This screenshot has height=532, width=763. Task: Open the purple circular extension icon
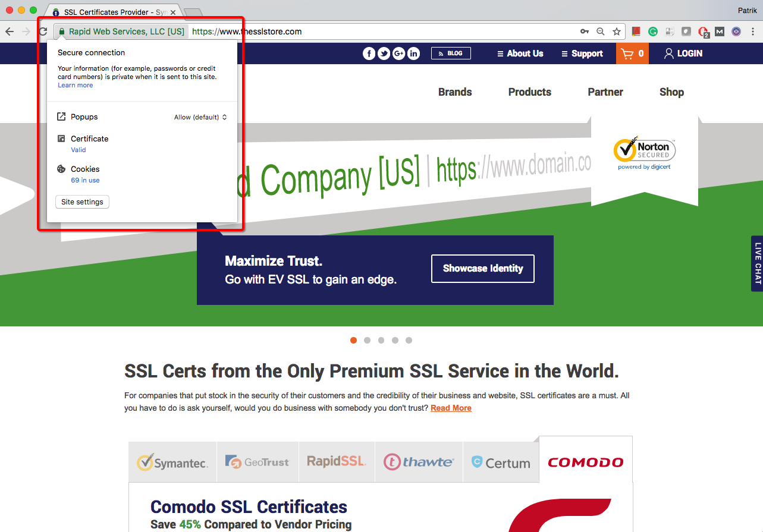(x=736, y=32)
